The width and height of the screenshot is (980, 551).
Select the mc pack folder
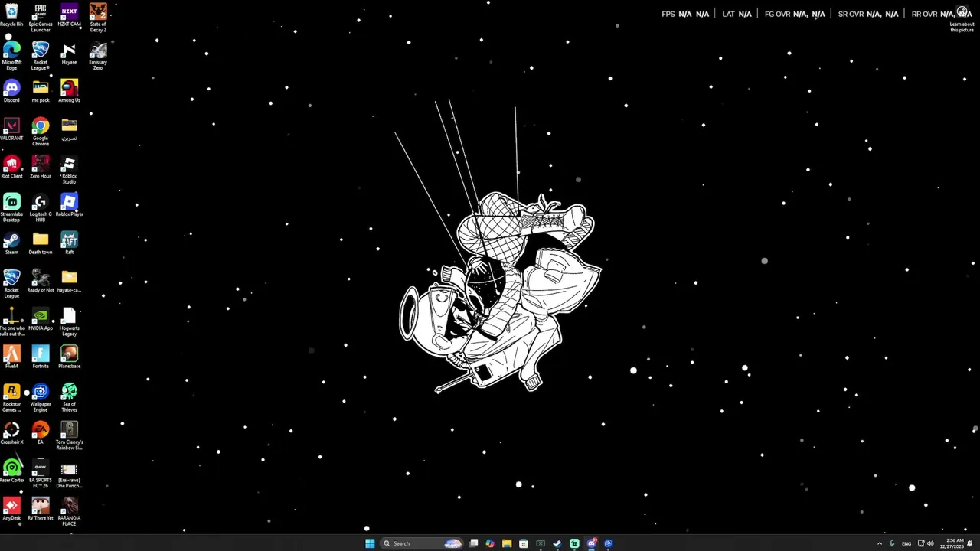[41, 91]
